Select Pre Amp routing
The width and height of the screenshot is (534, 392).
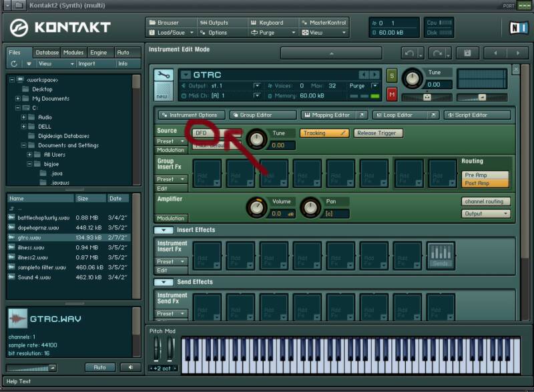[485, 175]
